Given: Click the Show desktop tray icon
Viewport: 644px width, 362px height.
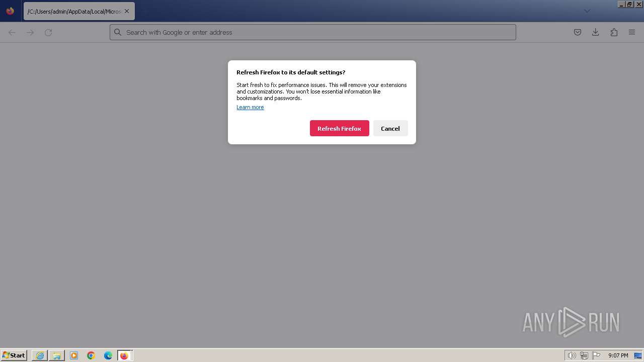Looking at the screenshot, I should [x=638, y=355].
